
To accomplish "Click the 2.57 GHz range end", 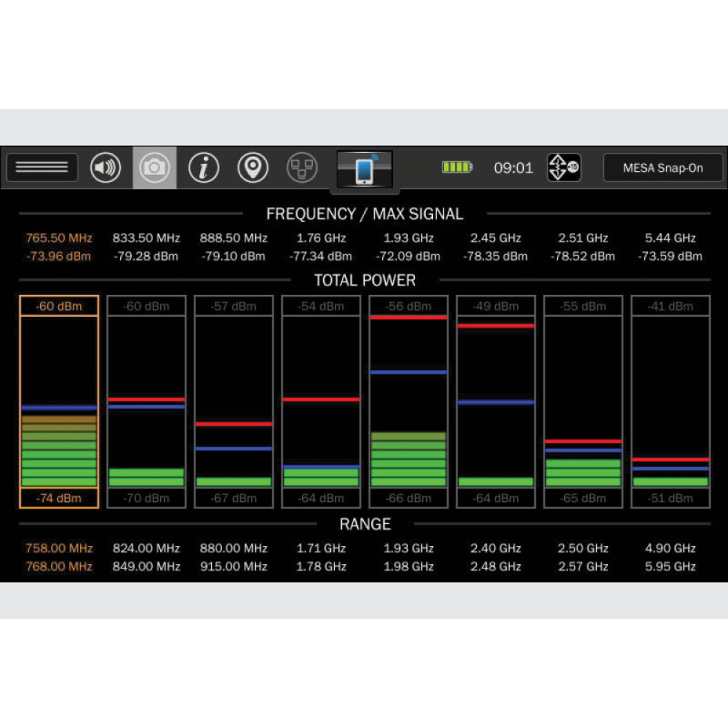I will (583, 566).
